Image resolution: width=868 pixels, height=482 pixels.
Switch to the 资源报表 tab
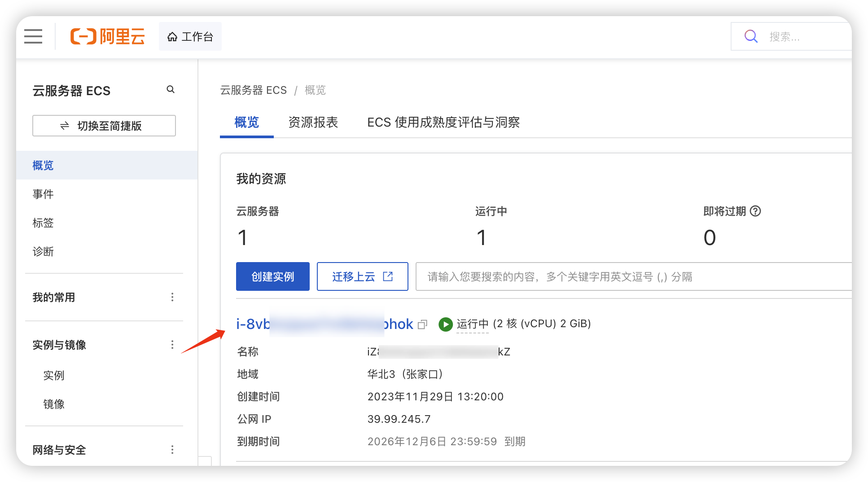[x=313, y=123]
